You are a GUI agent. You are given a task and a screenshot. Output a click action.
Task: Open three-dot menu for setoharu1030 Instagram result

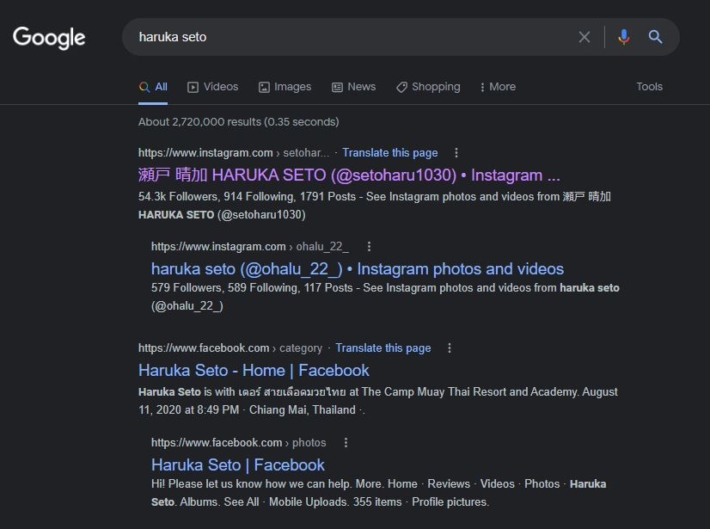(x=456, y=153)
